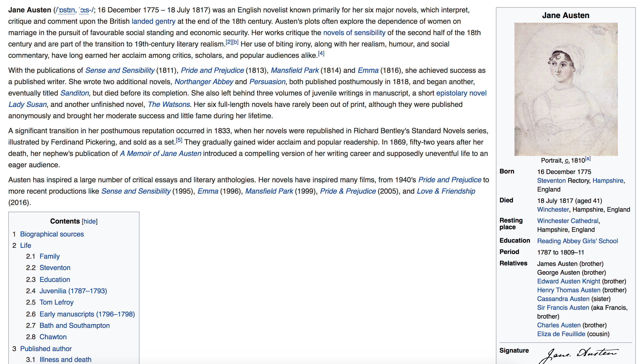Screen dimensions: 640x364
Task: Open Winchester Cathedral infobox link
Action: coord(568,221)
